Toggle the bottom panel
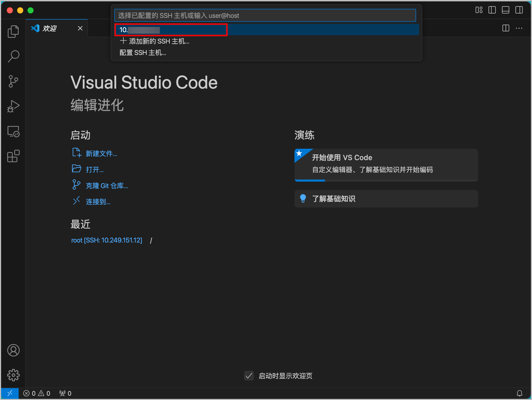Viewport: 532px width, 400px height. point(505,10)
